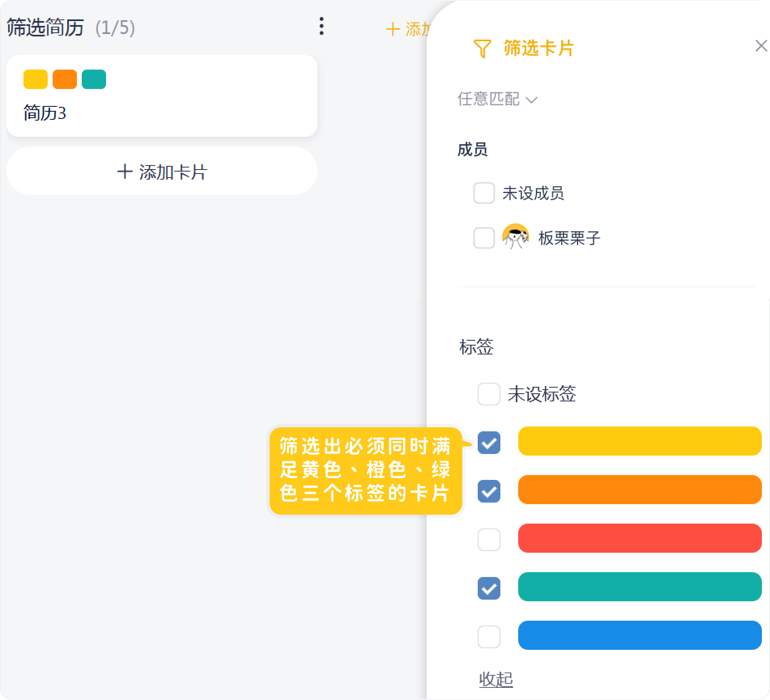Viewport: 770px width, 700px height.
Task: Click the orange label chip on 简历3
Action: (65, 79)
